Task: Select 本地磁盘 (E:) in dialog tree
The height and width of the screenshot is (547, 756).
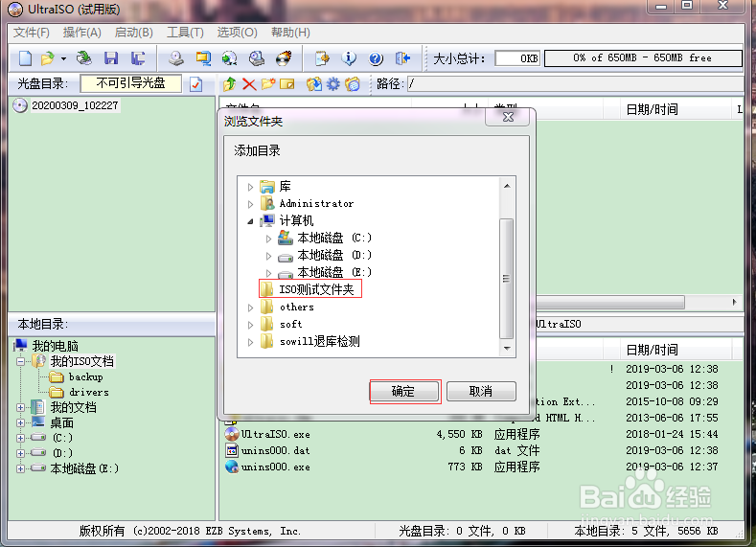Action: (334, 272)
